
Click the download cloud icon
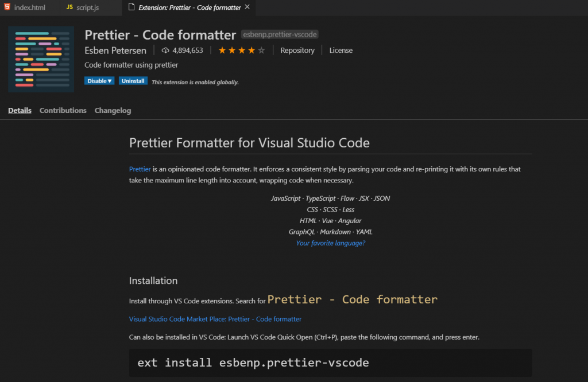pos(165,50)
